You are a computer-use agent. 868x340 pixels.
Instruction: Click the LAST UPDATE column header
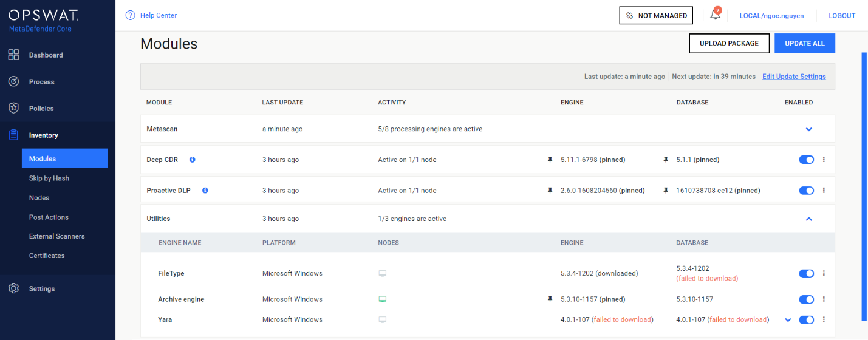[282, 103]
